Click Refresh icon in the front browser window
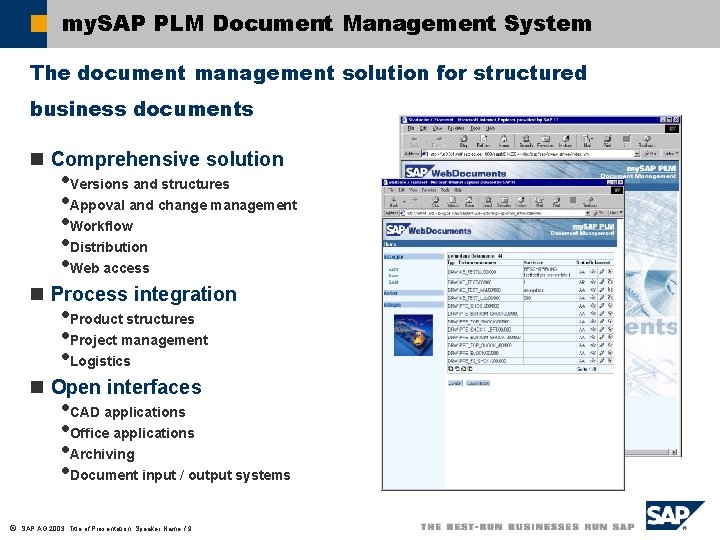Viewport: 720px width, 540px height. coord(453,202)
